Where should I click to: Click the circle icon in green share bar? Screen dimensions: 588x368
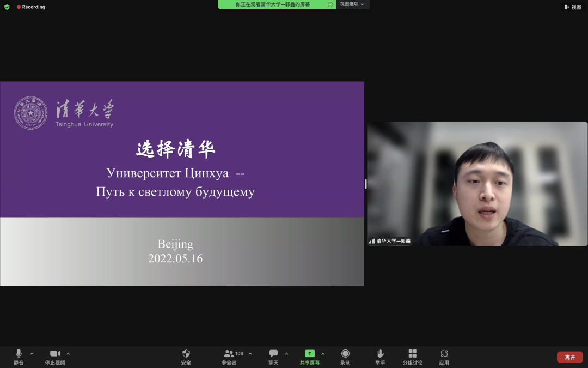click(x=330, y=4)
